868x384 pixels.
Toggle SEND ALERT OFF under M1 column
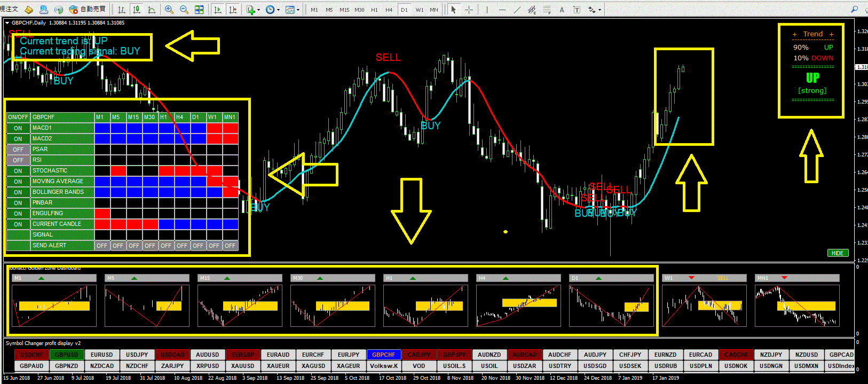102,246
